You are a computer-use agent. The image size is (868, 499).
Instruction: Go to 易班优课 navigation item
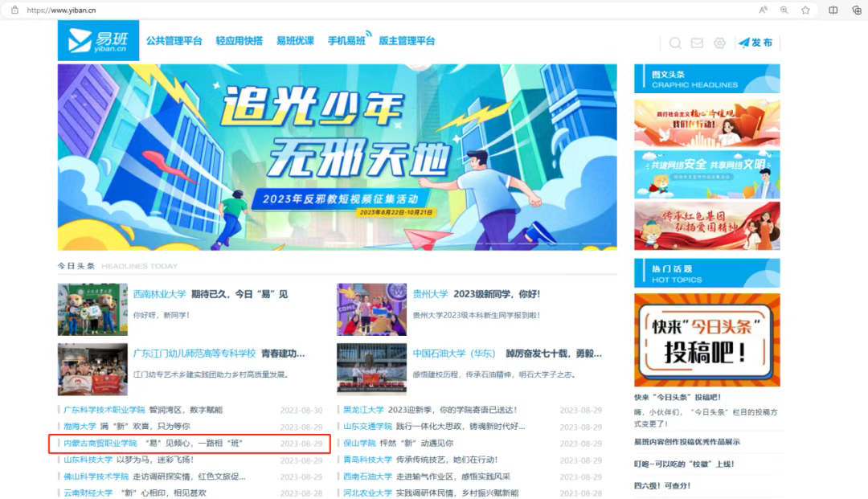[295, 41]
